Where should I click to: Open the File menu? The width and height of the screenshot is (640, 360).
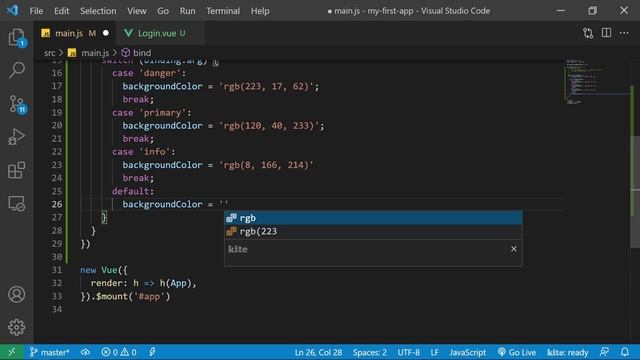tap(36, 11)
